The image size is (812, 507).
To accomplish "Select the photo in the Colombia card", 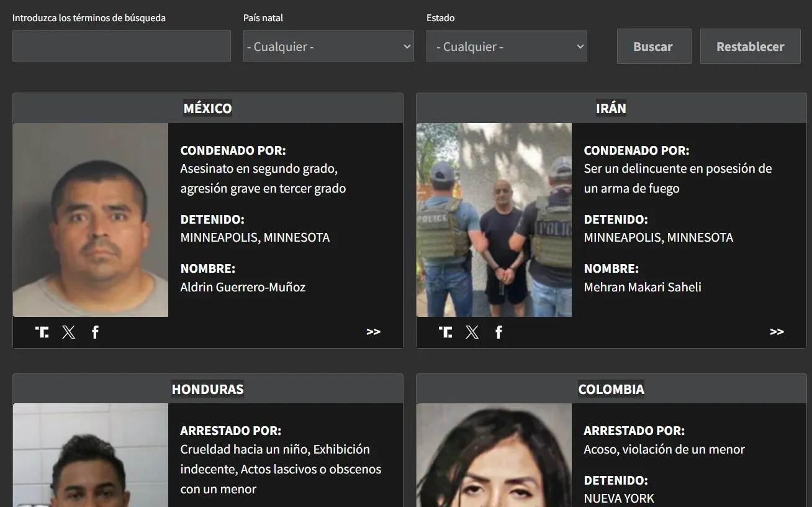I will (494, 455).
